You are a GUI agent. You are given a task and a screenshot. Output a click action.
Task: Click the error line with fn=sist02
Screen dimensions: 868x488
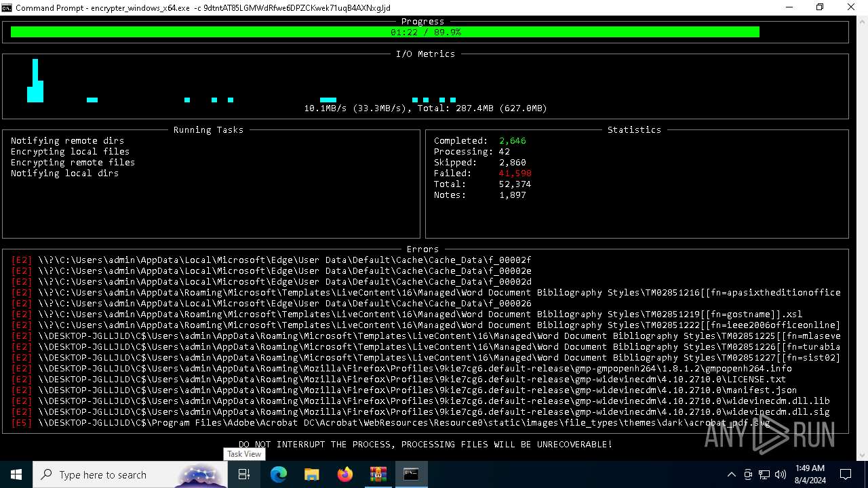point(426,358)
